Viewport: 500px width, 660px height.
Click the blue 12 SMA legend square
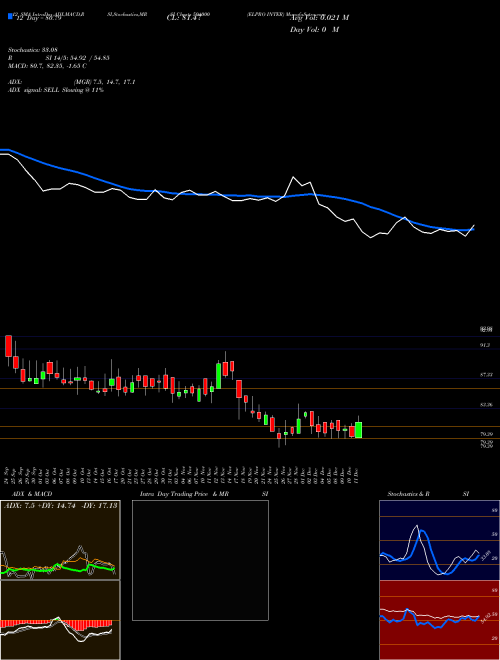coord(10,16)
